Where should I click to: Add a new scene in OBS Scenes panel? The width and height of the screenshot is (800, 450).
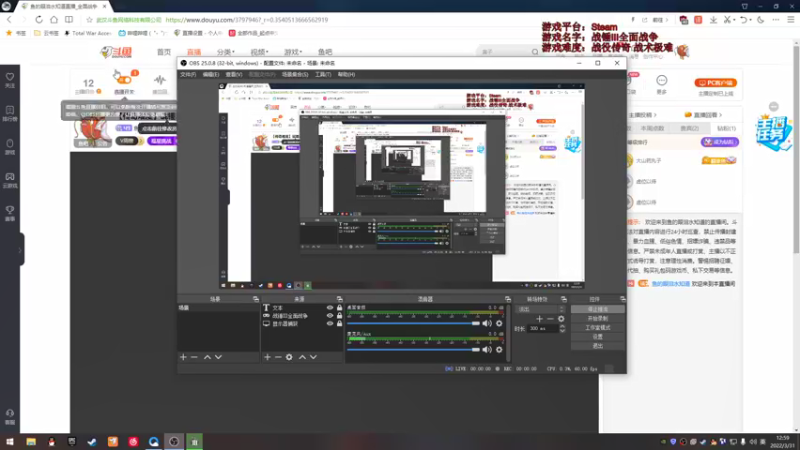(183, 357)
